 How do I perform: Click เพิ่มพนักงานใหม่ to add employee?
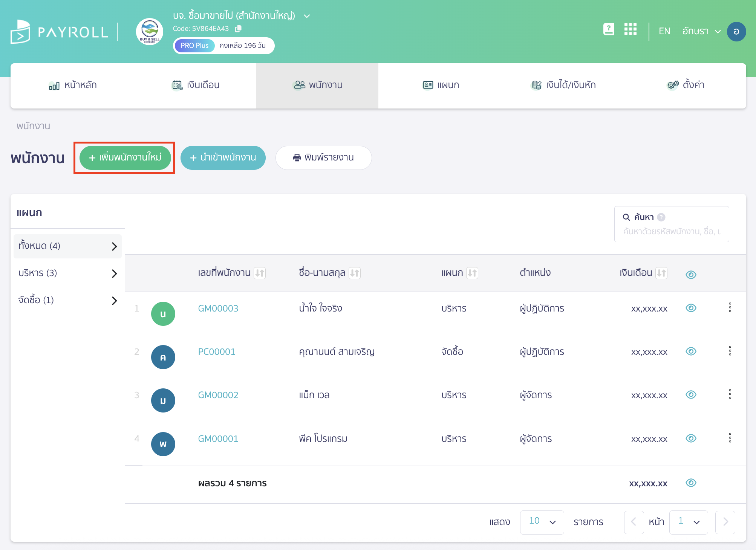[x=124, y=158]
